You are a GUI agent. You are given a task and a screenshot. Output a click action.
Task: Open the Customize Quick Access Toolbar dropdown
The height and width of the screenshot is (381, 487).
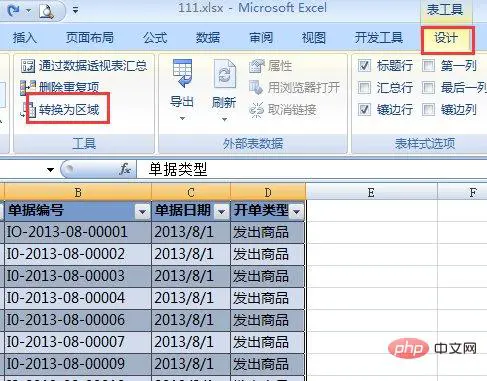pos(76,11)
